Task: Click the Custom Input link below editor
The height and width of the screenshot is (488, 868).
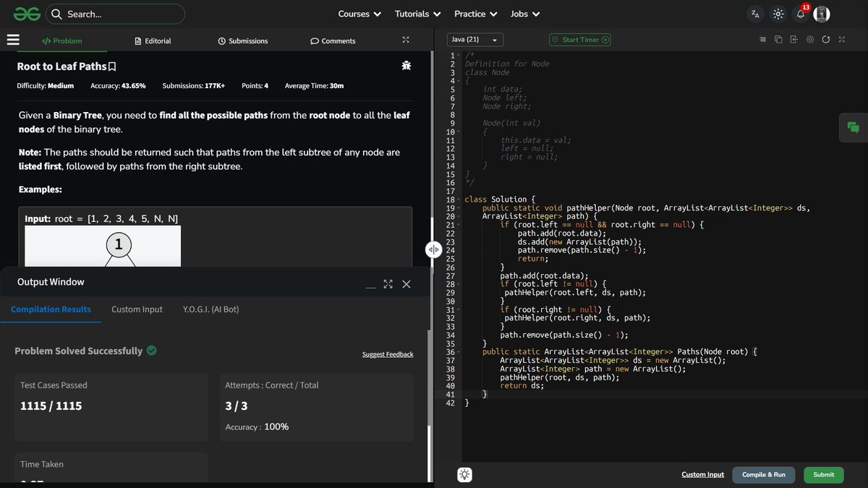Action: point(702,474)
